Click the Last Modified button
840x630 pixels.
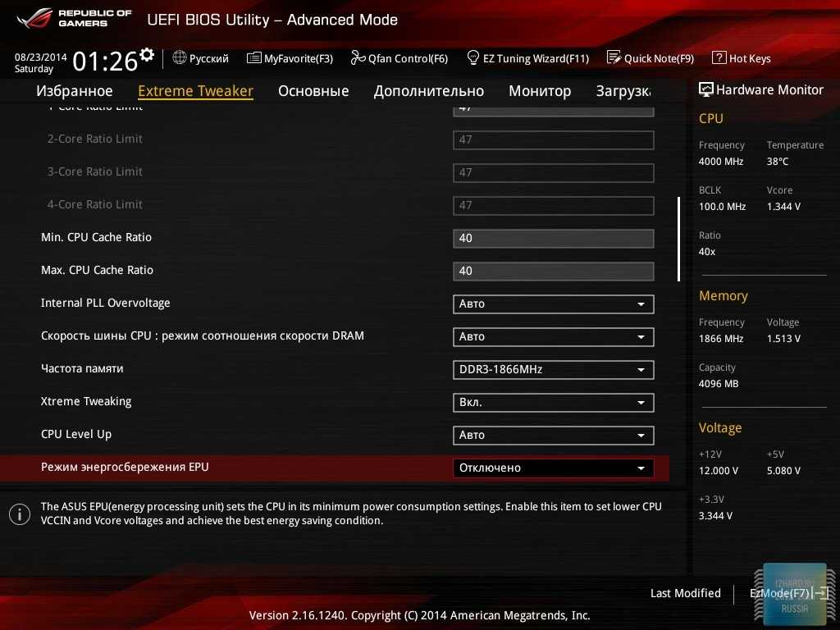coord(685,593)
